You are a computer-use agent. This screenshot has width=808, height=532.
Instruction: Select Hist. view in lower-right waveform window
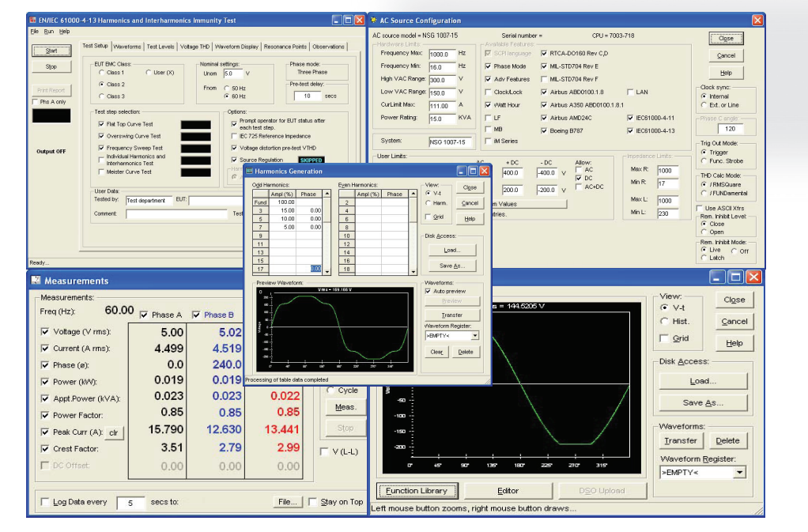(x=664, y=322)
